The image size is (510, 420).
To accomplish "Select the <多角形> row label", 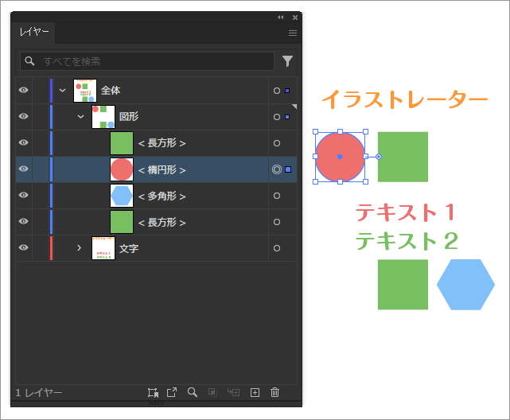I will tap(162, 196).
